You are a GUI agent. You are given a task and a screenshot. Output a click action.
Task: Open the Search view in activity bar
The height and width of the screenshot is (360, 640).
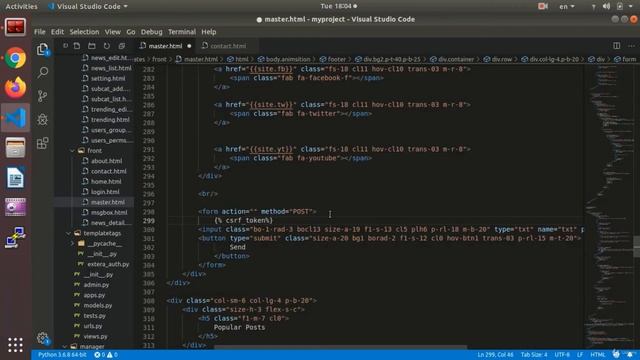43,73
